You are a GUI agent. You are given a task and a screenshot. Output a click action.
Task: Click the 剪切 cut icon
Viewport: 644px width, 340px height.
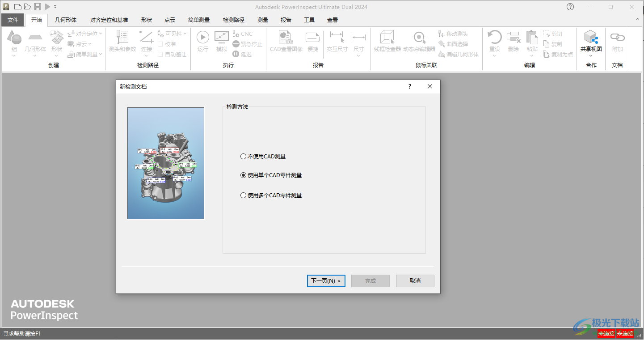(547, 34)
